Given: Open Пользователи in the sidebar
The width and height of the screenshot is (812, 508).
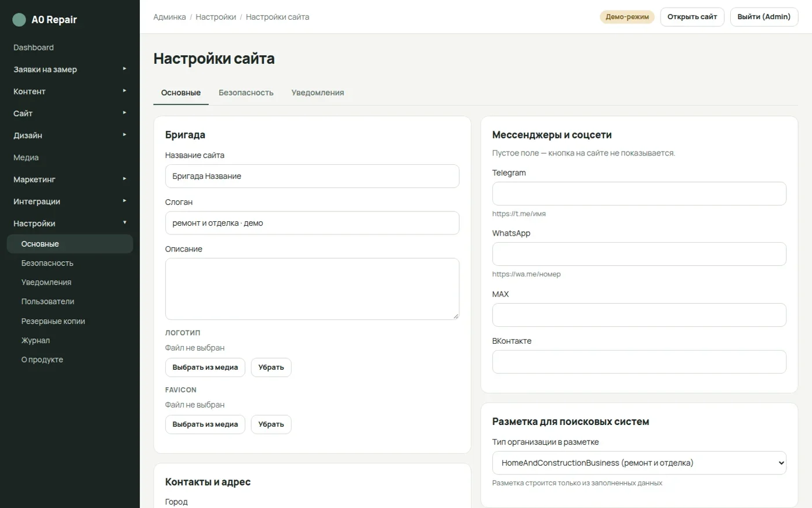Looking at the screenshot, I should pyautogui.click(x=70, y=301).
